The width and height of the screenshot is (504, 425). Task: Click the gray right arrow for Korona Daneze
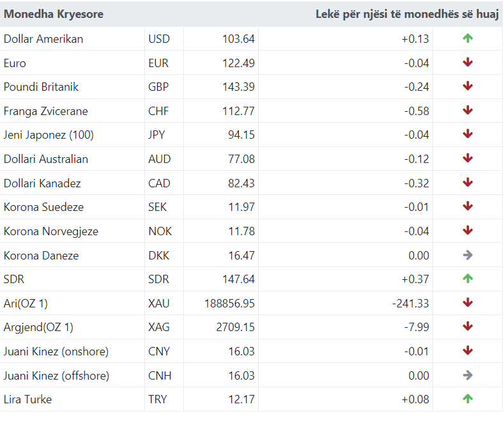468,255
